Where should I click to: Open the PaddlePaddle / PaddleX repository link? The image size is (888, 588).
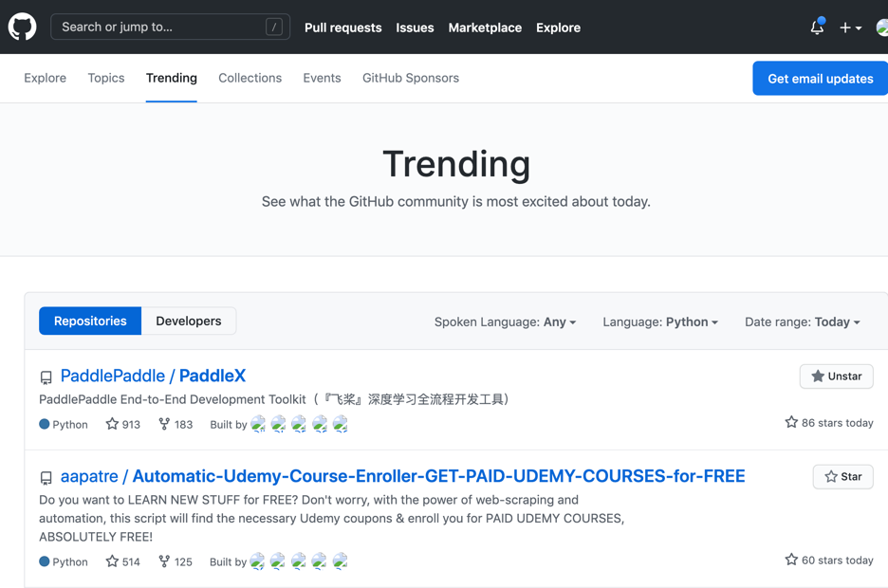[153, 376]
